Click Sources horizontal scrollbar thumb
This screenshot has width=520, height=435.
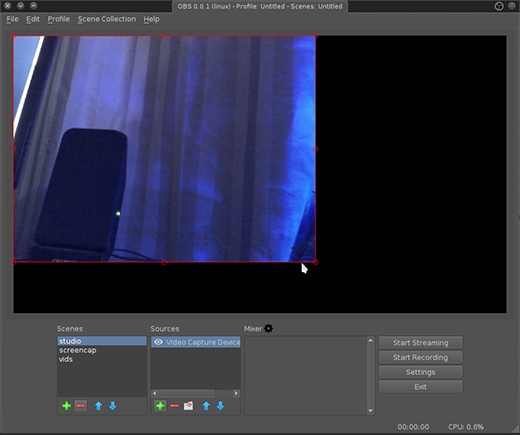click(x=186, y=393)
